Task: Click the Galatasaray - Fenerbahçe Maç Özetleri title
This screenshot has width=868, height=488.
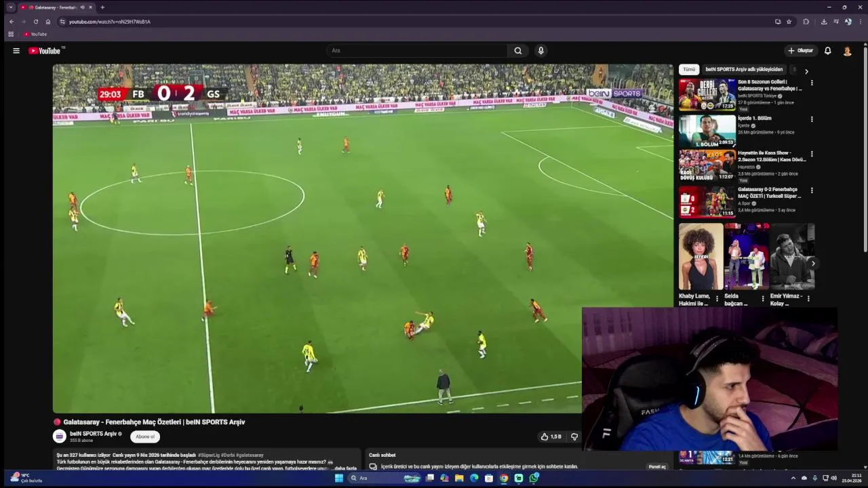Action: click(154, 422)
